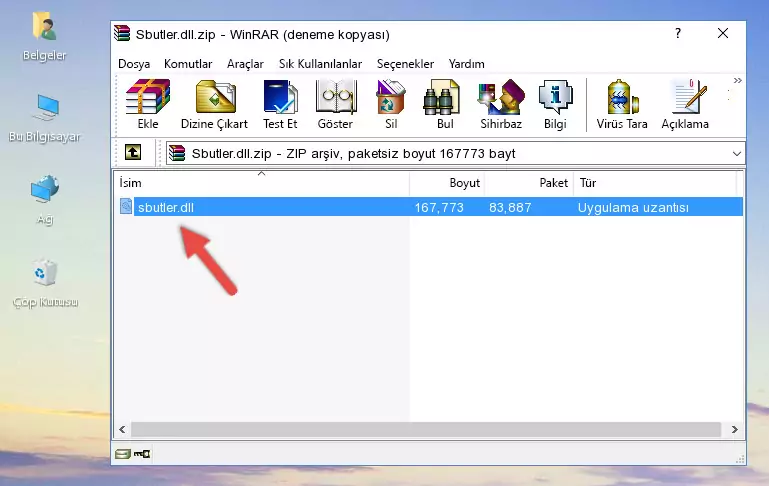Viewport: 769px width, 486px height.
Task: Click the 83,887 packed size value
Action: tap(510, 207)
